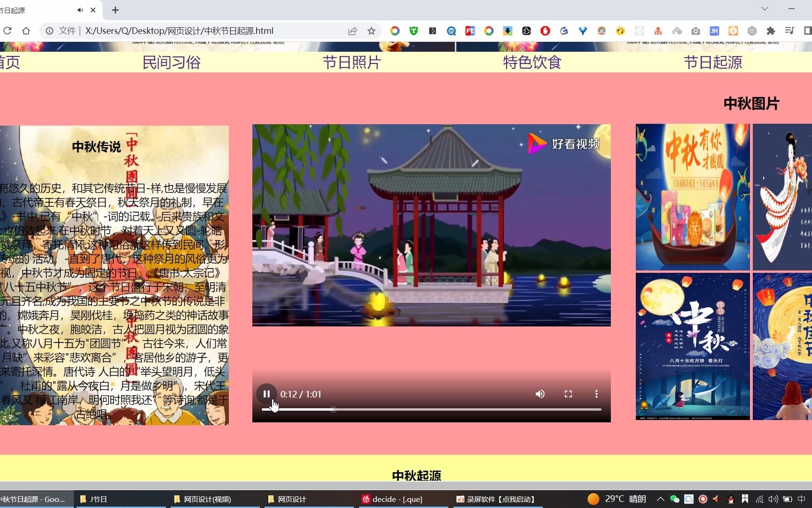
Task: Expand the hidden system tray icons
Action: pos(661,499)
